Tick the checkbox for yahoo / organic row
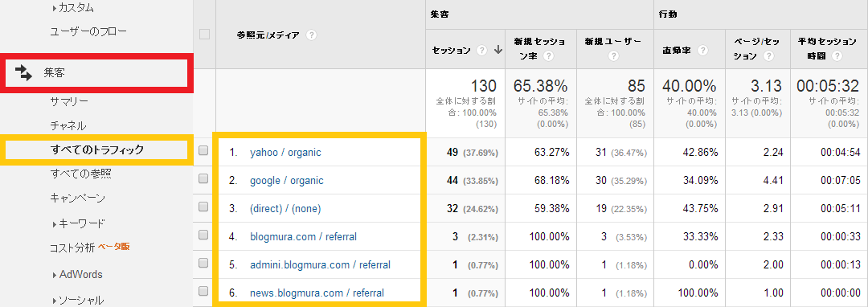The width and height of the screenshot is (868, 307). [203, 150]
